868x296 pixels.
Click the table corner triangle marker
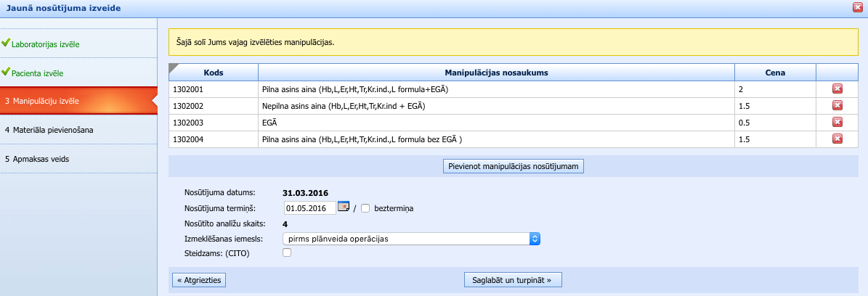coord(173,67)
